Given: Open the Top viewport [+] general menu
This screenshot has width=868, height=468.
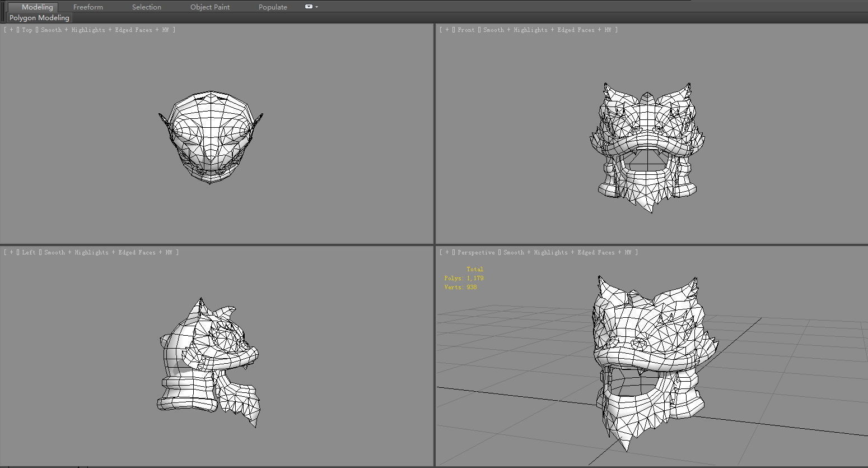Looking at the screenshot, I should [11, 30].
